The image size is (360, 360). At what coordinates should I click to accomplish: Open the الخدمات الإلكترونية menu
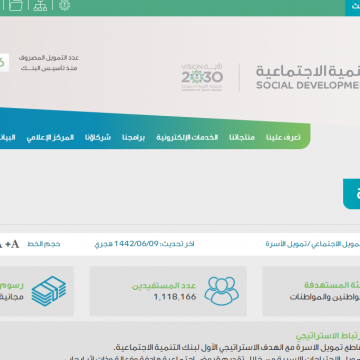click(187, 137)
